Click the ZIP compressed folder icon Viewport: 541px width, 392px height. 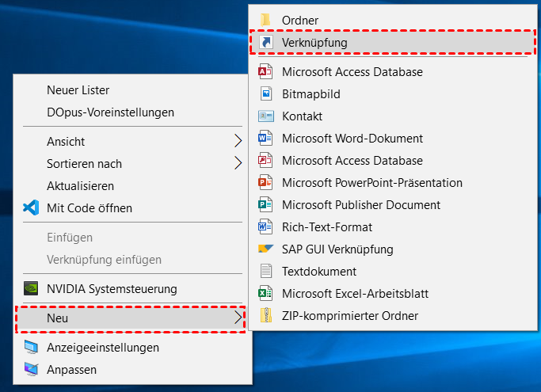(x=266, y=315)
